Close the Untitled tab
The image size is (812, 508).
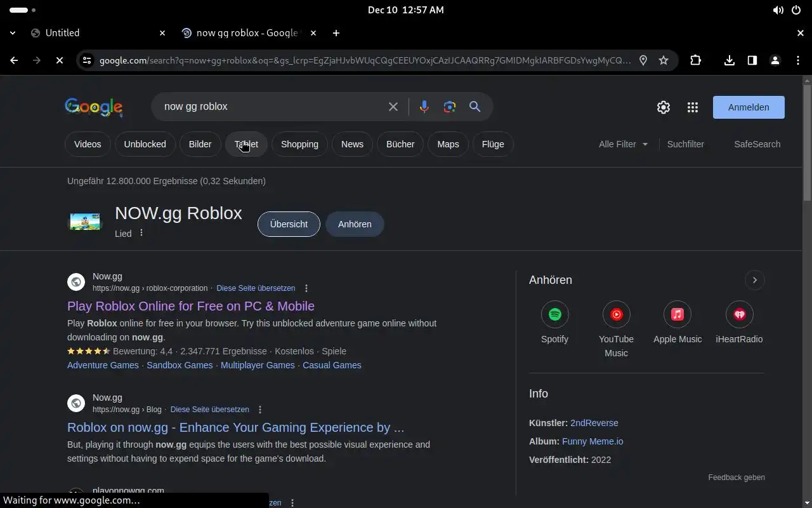pos(162,33)
